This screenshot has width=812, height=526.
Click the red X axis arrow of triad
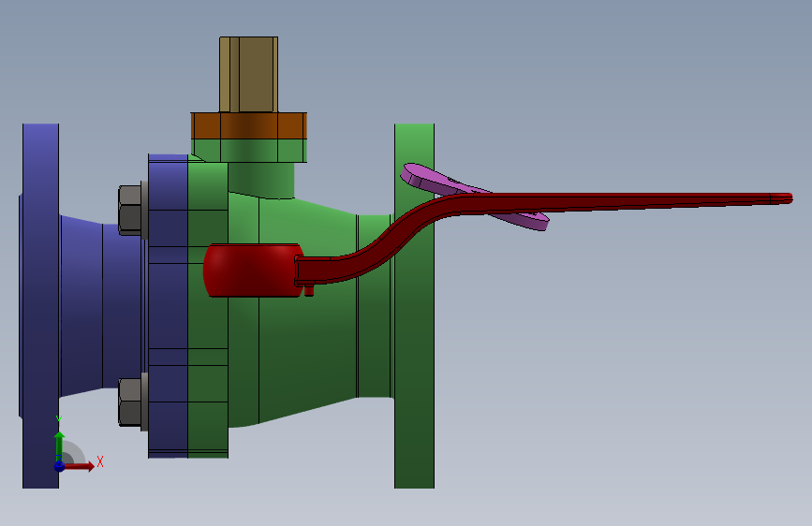[80, 466]
